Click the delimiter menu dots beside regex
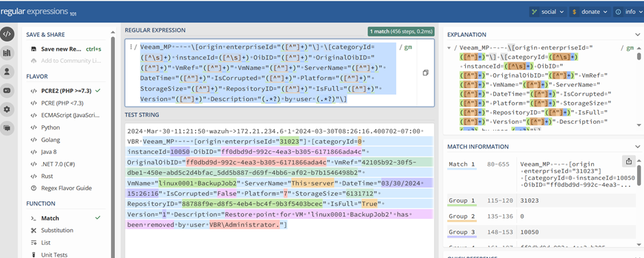 pos(131,47)
